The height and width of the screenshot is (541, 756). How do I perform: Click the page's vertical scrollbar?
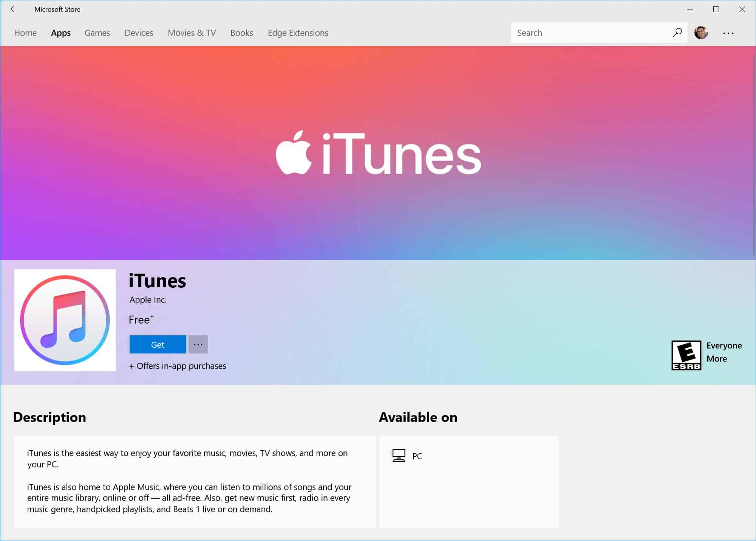(x=754, y=155)
